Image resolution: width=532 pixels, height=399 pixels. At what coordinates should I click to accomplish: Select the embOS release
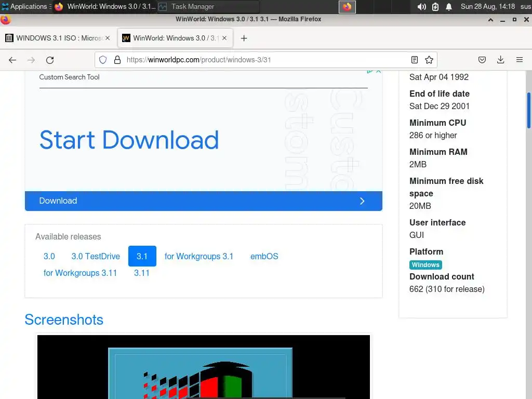[264, 256]
